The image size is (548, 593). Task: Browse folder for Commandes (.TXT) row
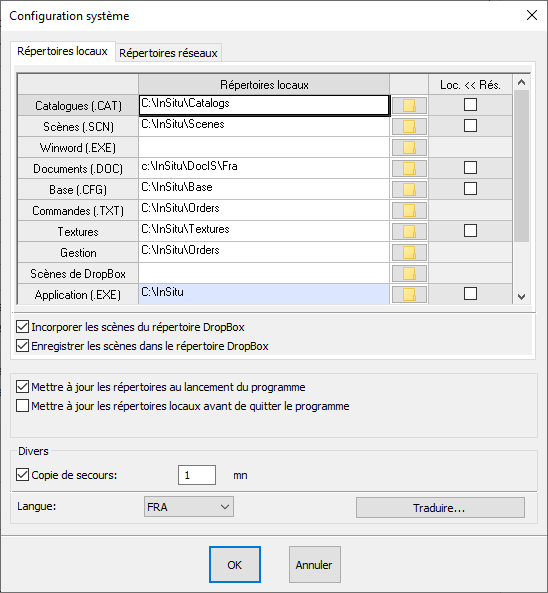click(x=409, y=211)
